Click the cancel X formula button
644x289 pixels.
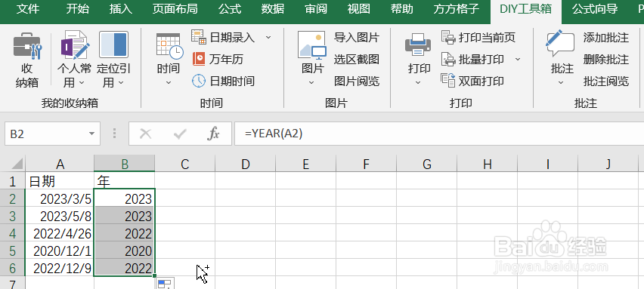coord(145,134)
